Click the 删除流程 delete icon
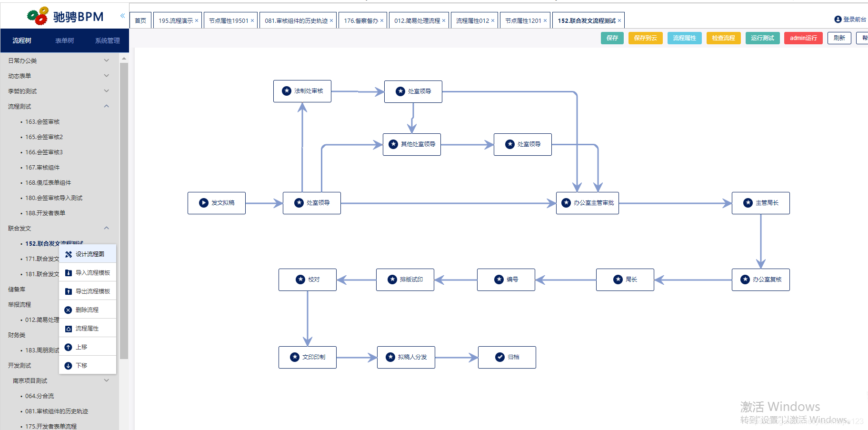 [69, 310]
